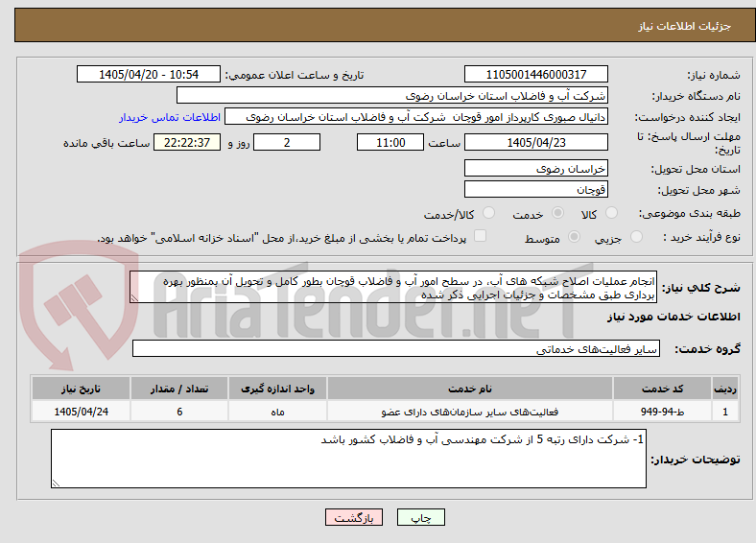
Task: Click the شهر محل تحویل قوچان field
Action: [535, 189]
